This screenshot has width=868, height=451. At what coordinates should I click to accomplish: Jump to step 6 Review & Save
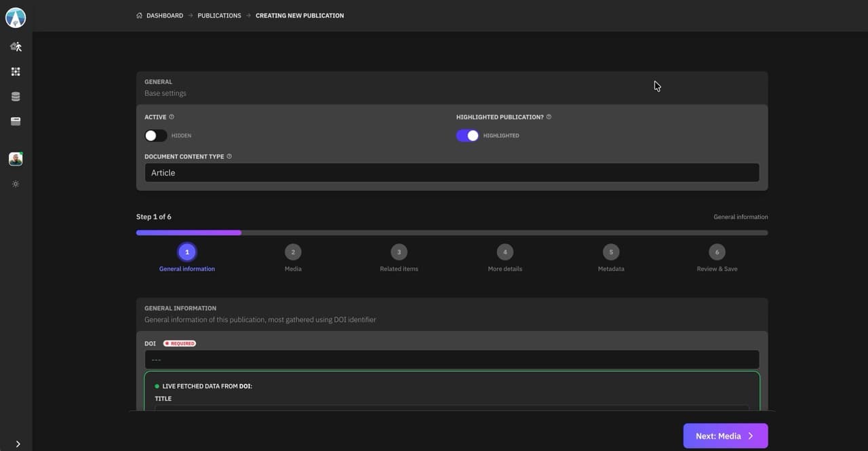[717, 252]
